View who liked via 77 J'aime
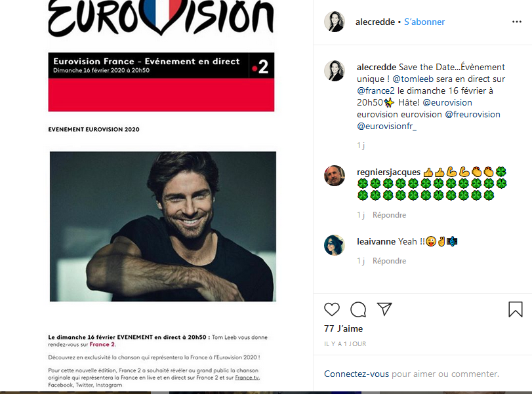 point(343,328)
